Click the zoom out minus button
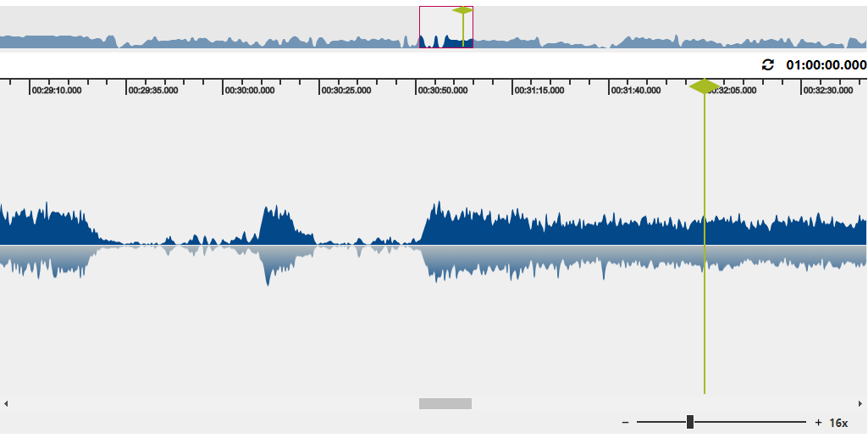The height and width of the screenshot is (438, 868). tap(625, 422)
